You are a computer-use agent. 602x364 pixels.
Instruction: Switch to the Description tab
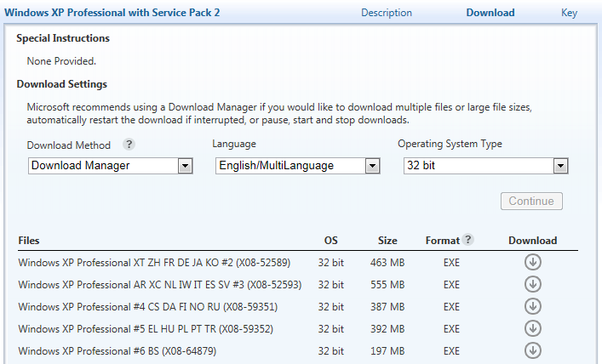386,13
